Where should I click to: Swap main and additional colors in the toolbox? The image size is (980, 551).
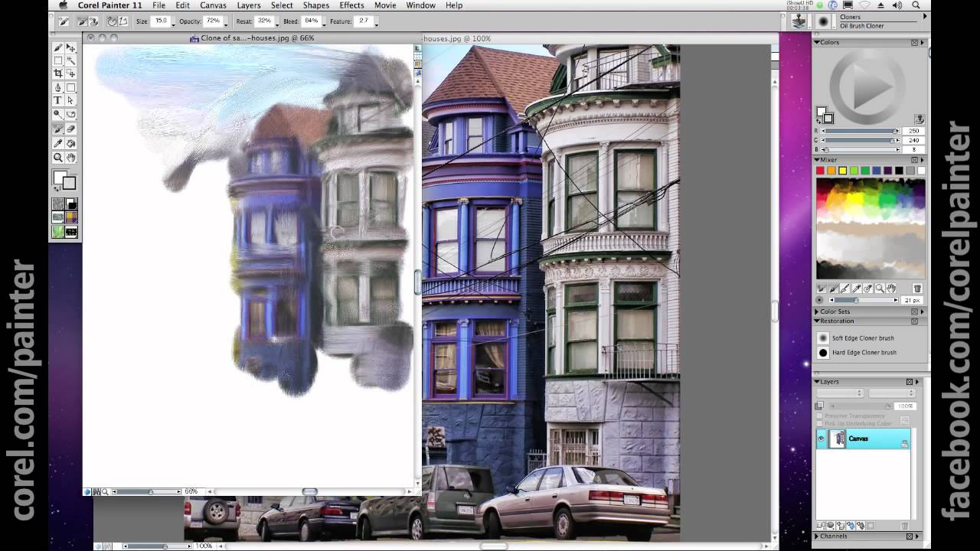[x=57, y=187]
